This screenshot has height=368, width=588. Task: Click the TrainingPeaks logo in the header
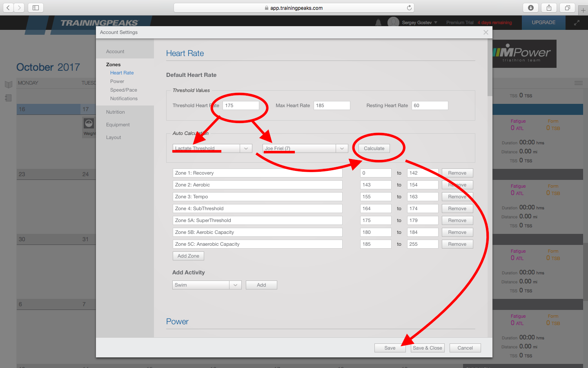tap(99, 23)
